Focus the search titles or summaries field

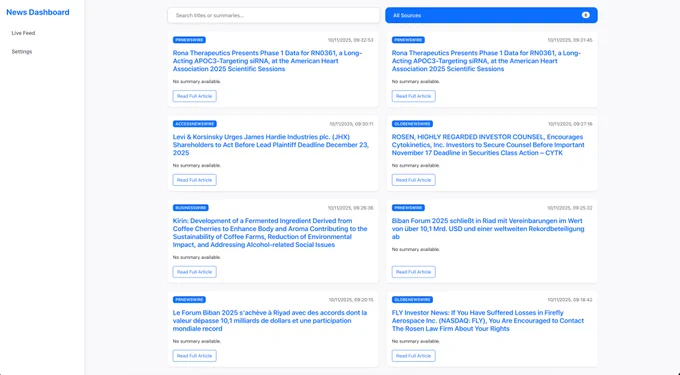click(x=274, y=15)
